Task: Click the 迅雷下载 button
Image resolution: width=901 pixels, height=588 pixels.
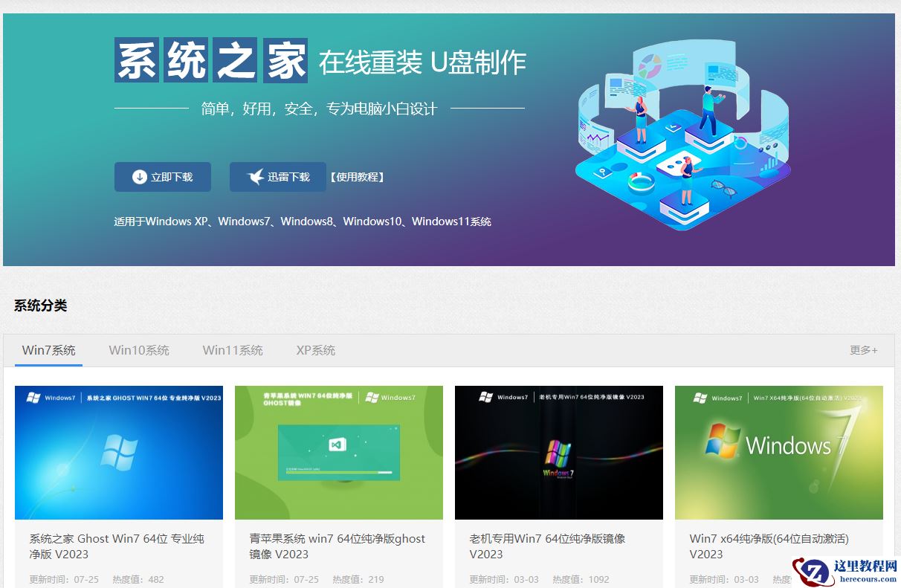Action: (277, 176)
